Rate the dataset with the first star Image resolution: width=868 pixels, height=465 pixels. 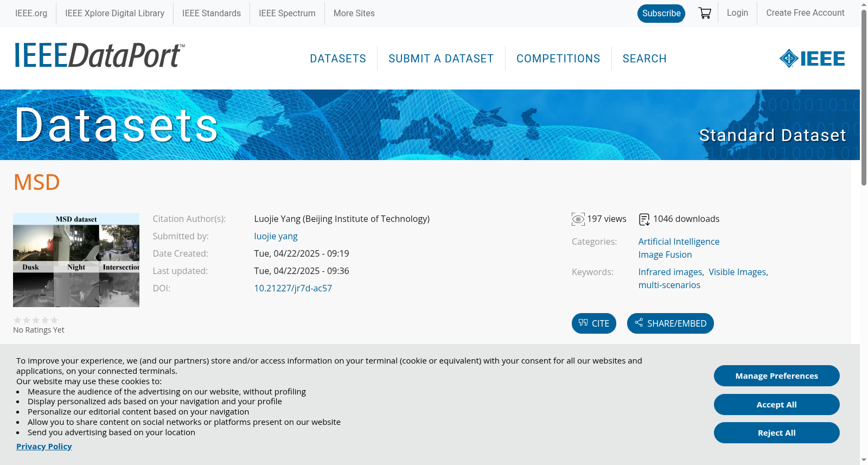[17, 320]
